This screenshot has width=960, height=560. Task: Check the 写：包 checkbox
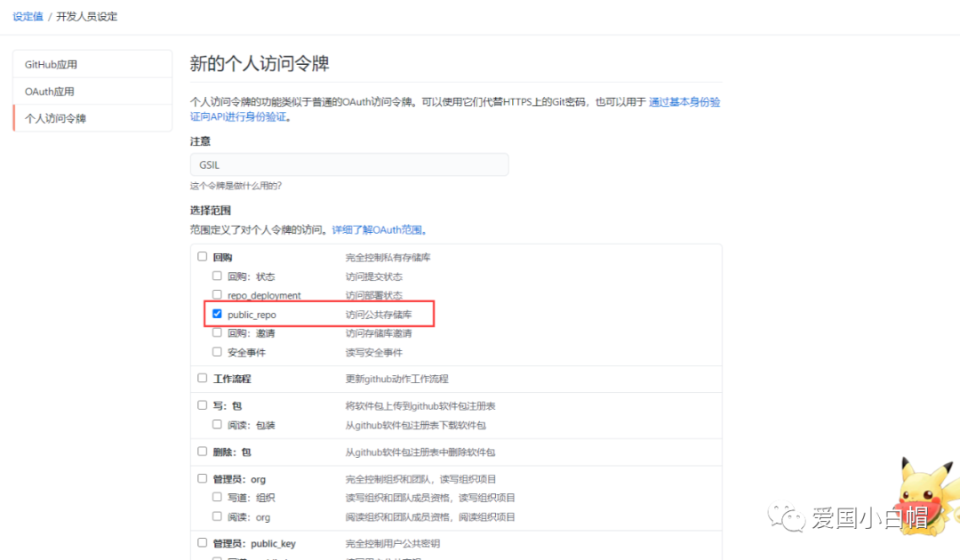(x=203, y=405)
